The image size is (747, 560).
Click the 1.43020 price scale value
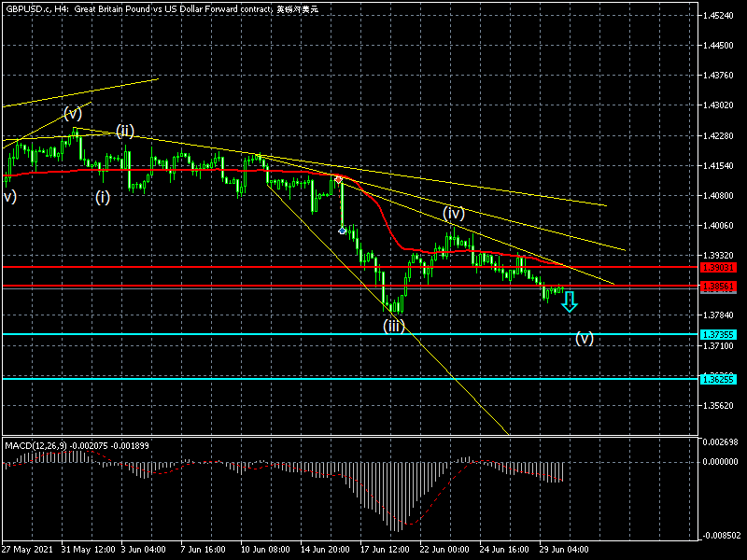point(718,105)
